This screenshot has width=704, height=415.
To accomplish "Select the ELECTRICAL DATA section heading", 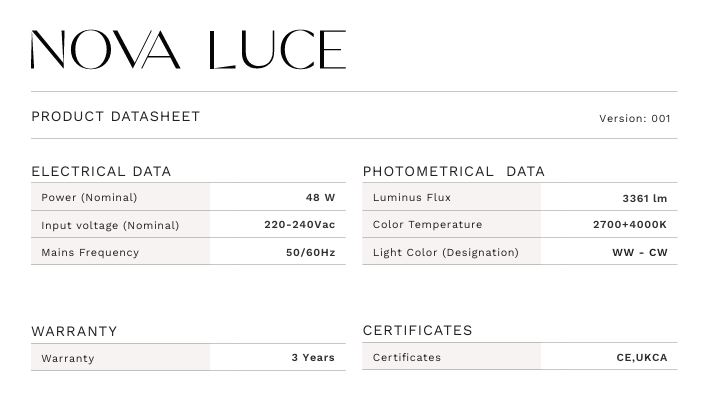I will click(x=101, y=171).
